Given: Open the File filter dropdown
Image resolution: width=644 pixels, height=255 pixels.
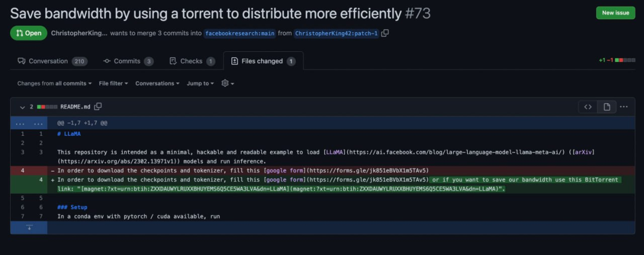Looking at the screenshot, I should 113,83.
